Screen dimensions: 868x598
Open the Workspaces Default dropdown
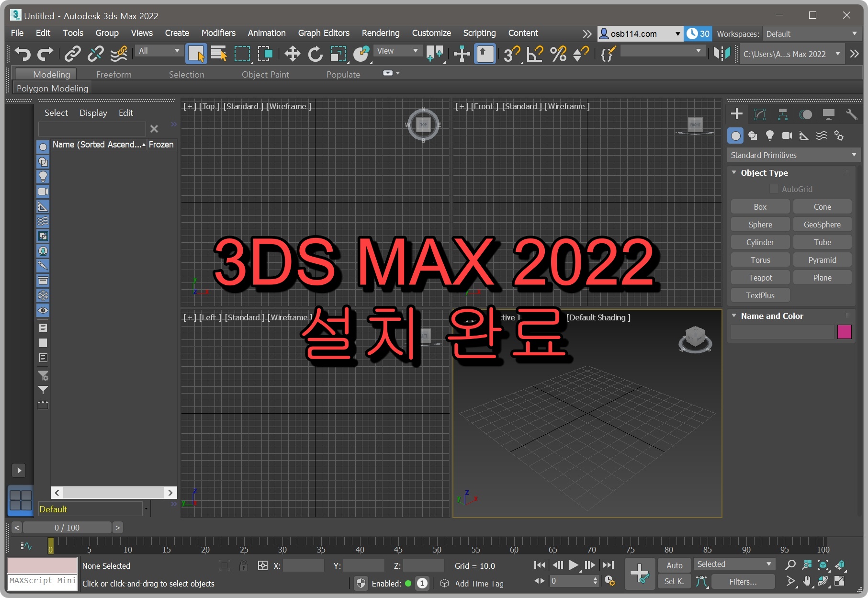coord(811,34)
